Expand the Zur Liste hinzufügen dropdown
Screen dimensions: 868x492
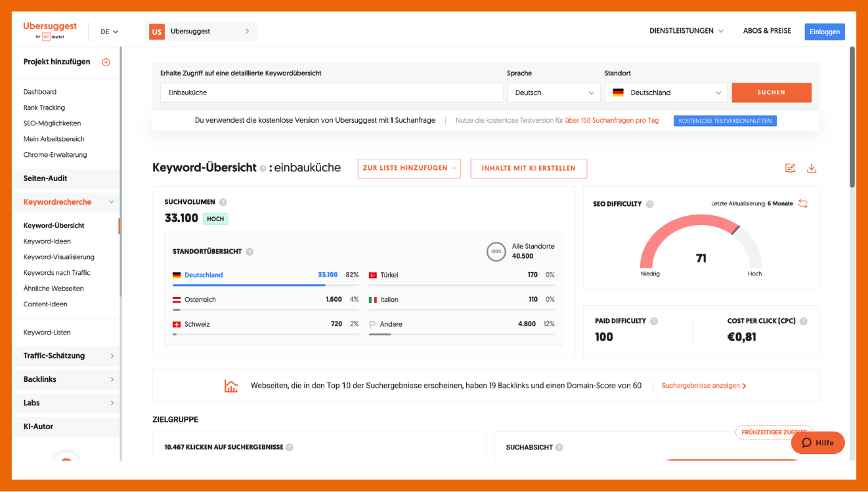[x=409, y=169]
